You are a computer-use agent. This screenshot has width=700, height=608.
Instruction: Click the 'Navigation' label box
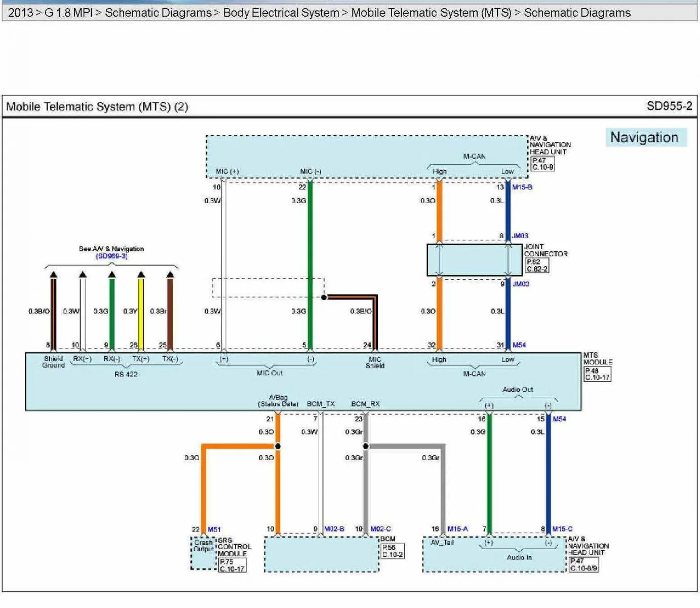pos(646,137)
